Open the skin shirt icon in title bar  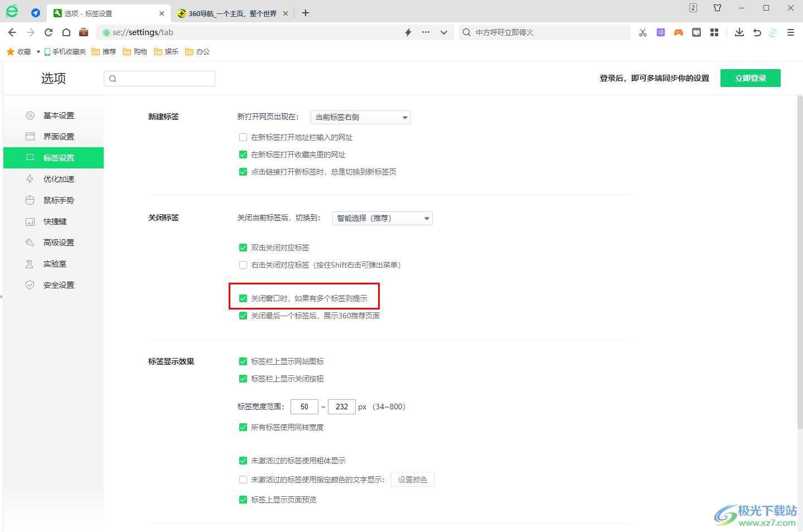[718, 8]
